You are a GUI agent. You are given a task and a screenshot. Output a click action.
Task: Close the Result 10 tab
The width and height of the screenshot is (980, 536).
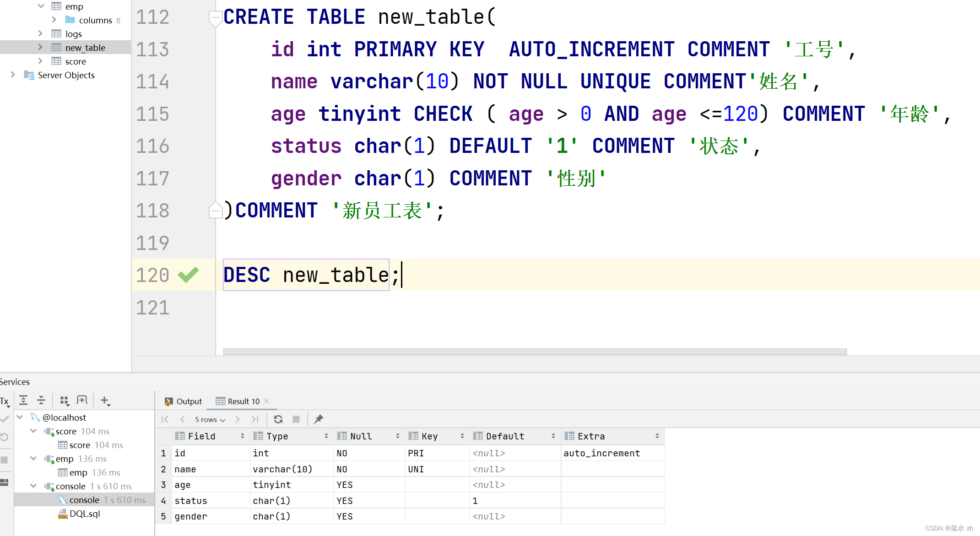pyautogui.click(x=266, y=401)
